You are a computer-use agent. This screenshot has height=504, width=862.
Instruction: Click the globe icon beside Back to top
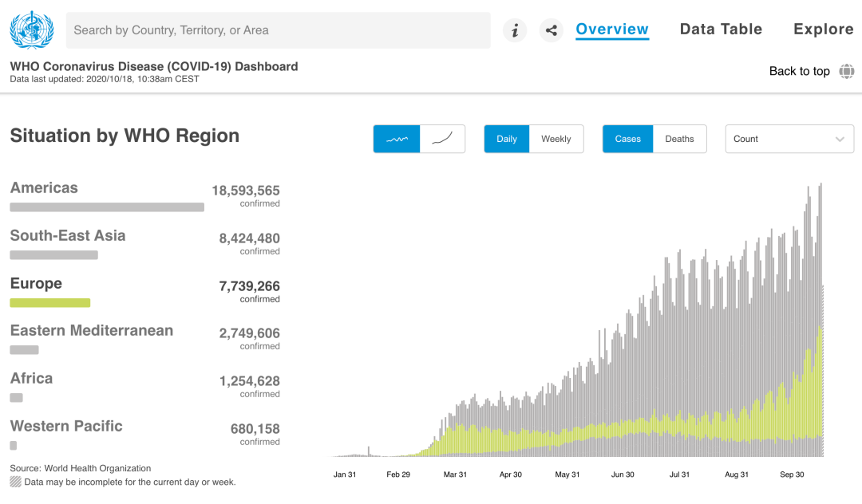pos(847,71)
